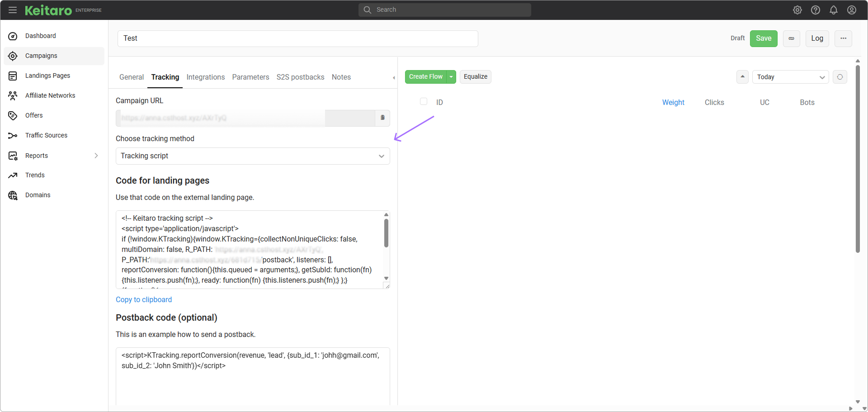Image resolution: width=868 pixels, height=412 pixels.
Task: Click the refresh icon next to Today
Action: point(840,77)
